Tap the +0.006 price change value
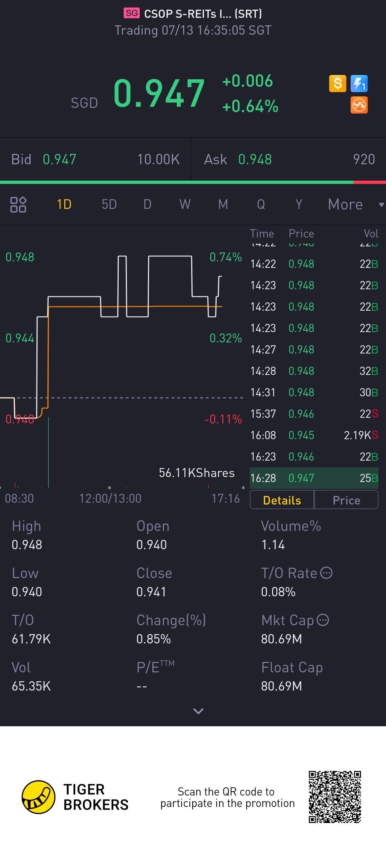 247,81
